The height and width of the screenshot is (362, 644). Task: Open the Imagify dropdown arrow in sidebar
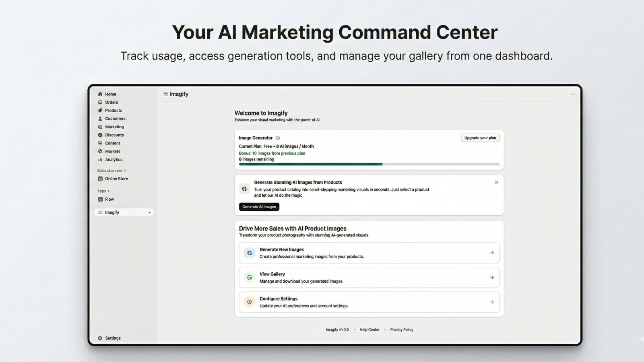pos(149,212)
